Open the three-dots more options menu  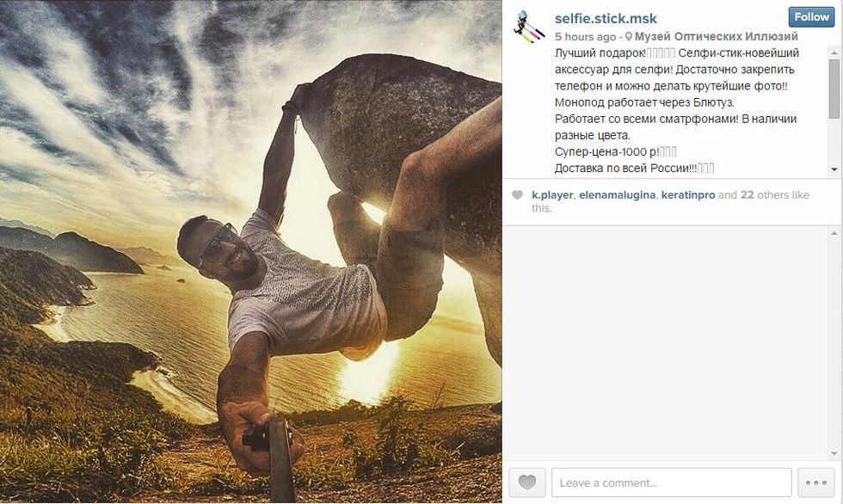click(815, 482)
